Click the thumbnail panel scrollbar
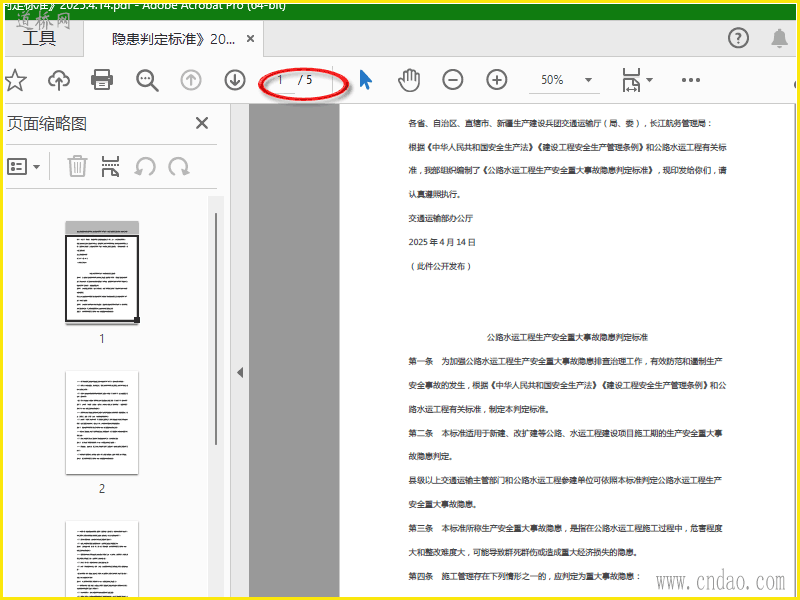This screenshot has width=800, height=600. [x=216, y=329]
